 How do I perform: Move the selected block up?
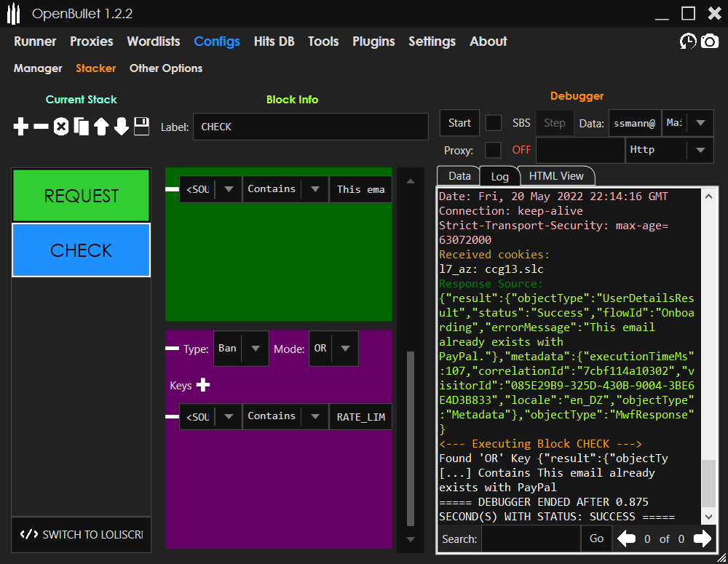pyautogui.click(x=101, y=126)
